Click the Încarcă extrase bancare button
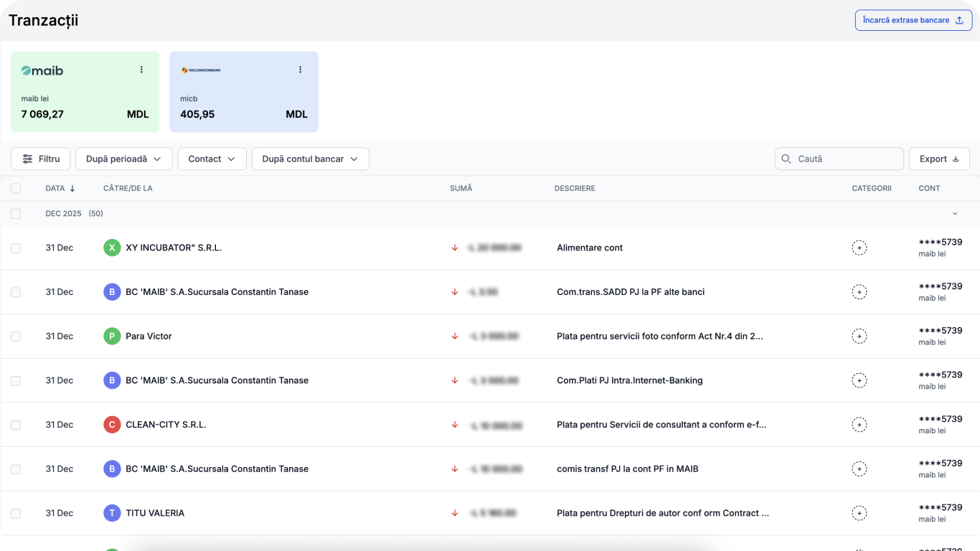980x551 pixels. click(913, 20)
